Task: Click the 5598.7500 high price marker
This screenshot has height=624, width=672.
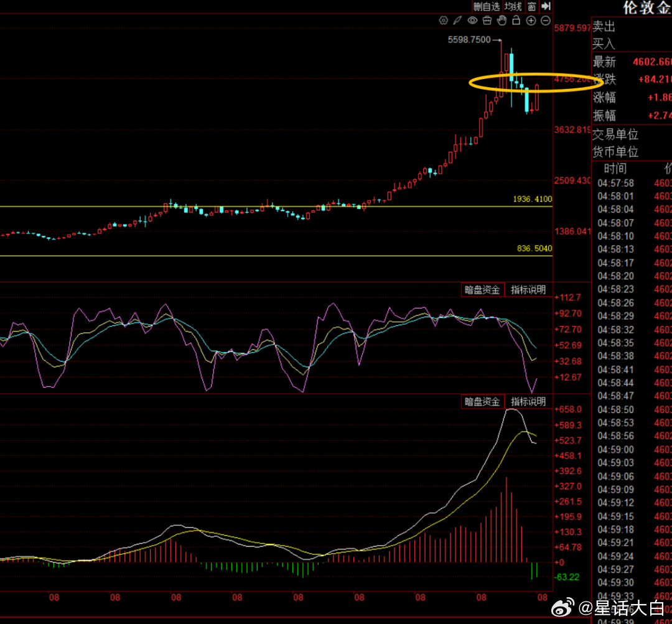Action: [469, 40]
